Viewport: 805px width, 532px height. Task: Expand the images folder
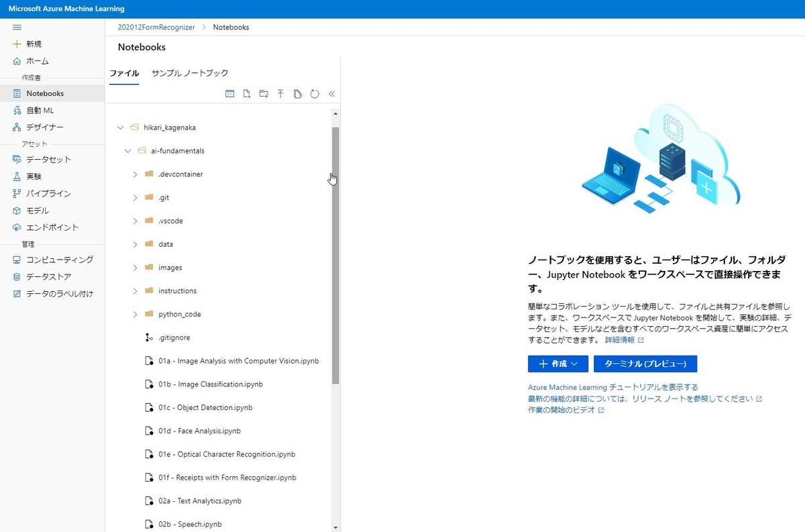click(x=135, y=268)
